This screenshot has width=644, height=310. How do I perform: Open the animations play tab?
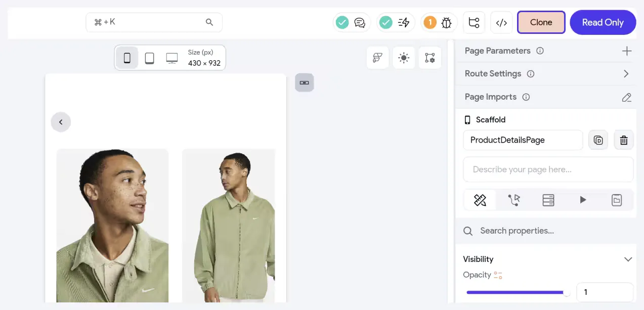click(x=583, y=200)
